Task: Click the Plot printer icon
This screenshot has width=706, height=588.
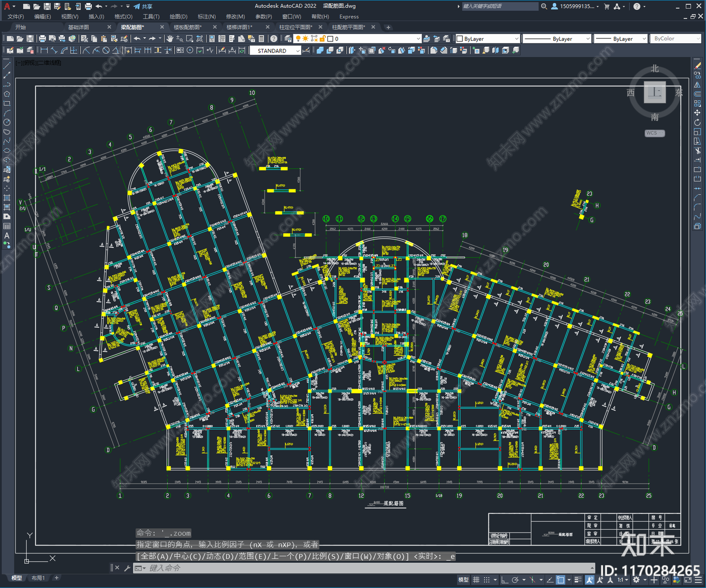Action: coord(42,39)
